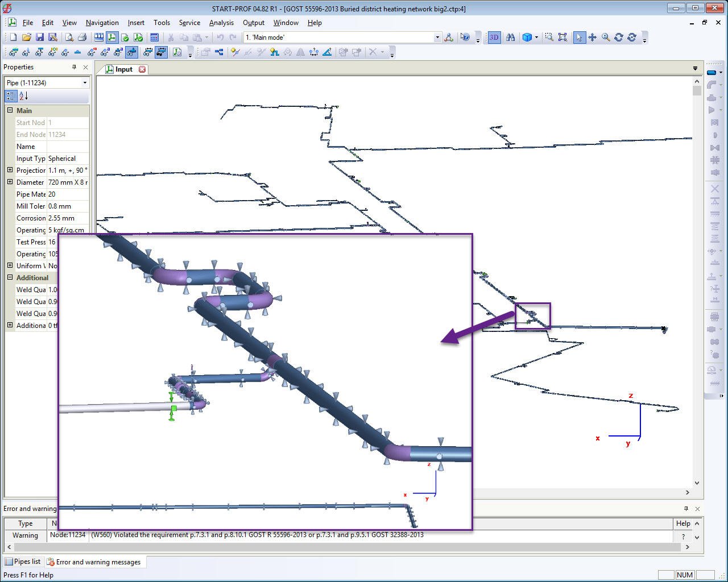This screenshot has height=582, width=728.
Task: Open file with the folder icon
Action: point(26,38)
